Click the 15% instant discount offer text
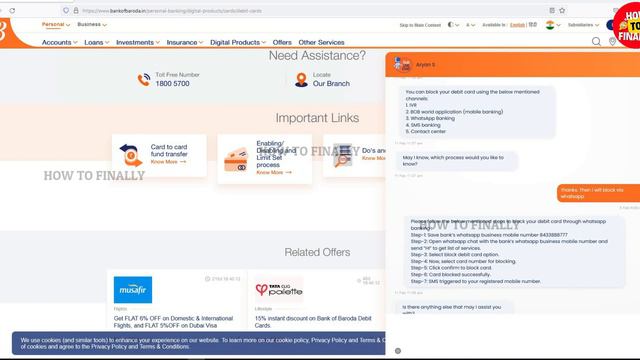640x360 pixels. [x=313, y=322]
